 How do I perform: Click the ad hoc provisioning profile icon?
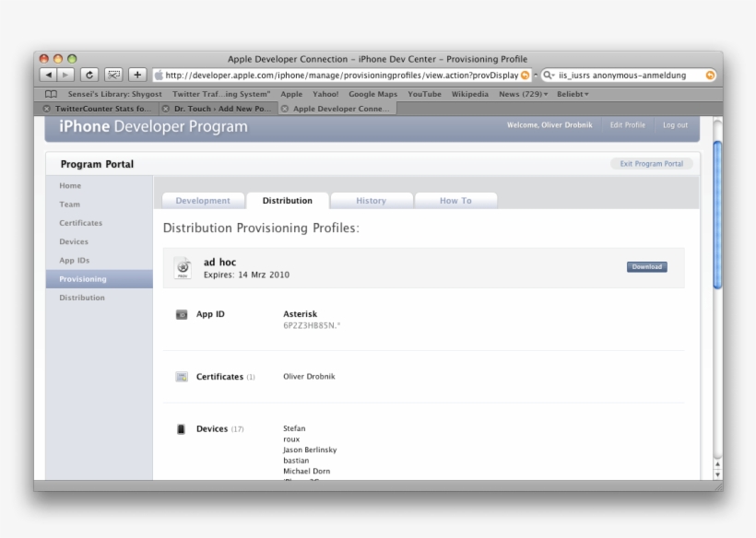click(x=183, y=266)
